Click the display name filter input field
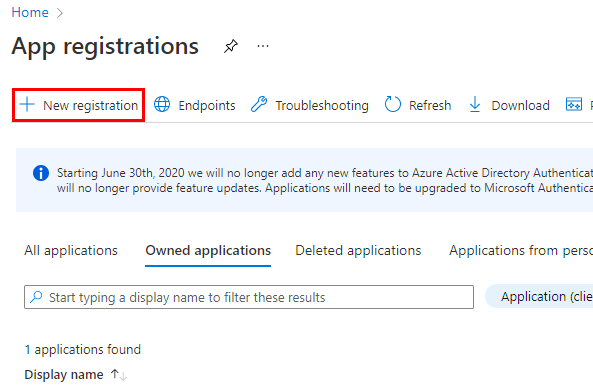 coord(249,297)
